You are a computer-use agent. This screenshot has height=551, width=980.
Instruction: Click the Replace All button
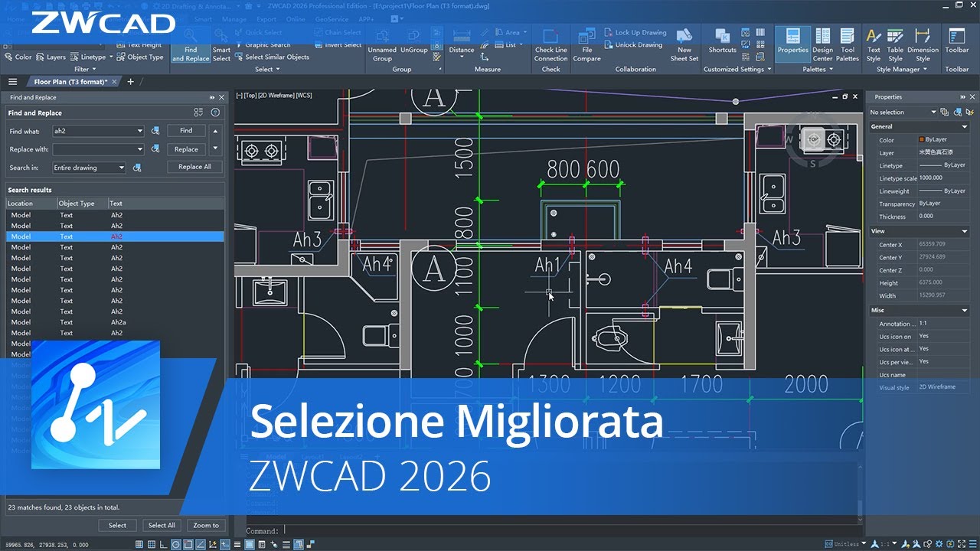(x=194, y=167)
